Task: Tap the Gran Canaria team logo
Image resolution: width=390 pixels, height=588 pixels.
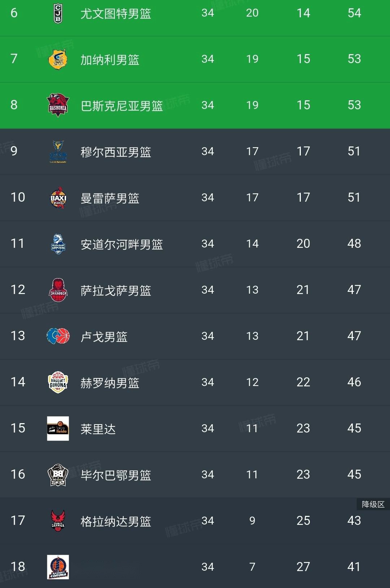Action: [x=58, y=59]
